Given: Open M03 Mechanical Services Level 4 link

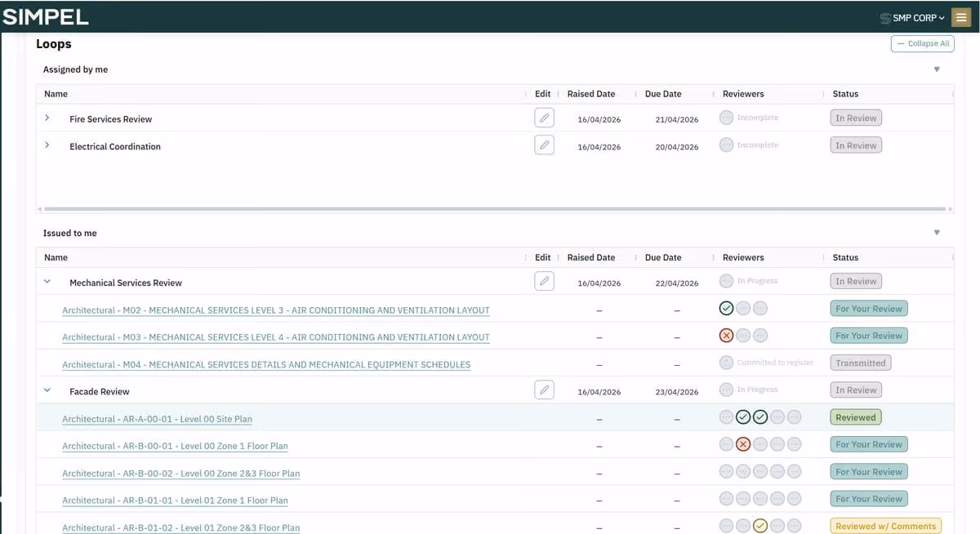Looking at the screenshot, I should (x=276, y=337).
